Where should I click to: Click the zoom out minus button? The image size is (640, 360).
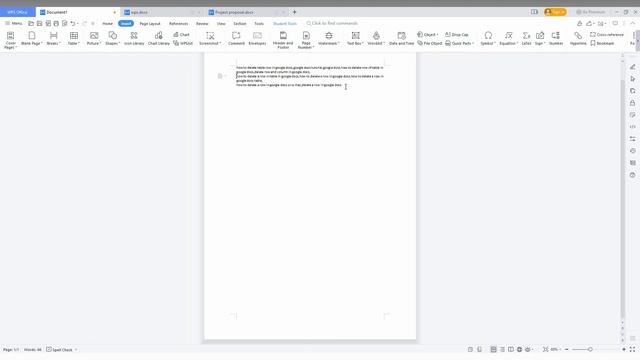click(x=567, y=349)
